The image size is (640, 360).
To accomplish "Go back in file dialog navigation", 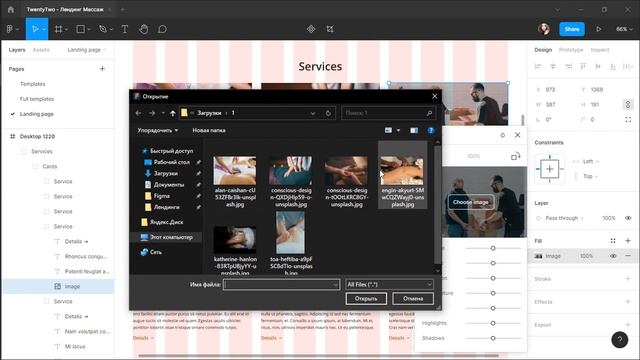I will tap(138, 113).
